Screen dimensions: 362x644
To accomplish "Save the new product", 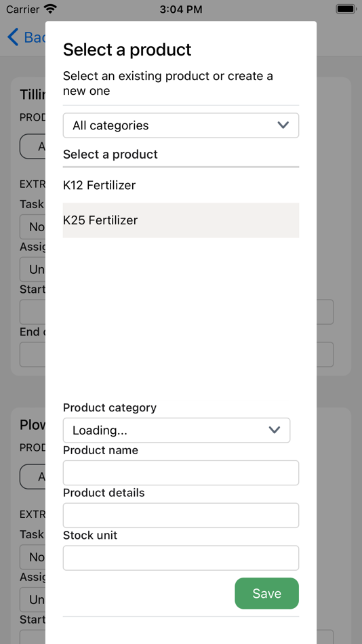I will pos(266,593).
